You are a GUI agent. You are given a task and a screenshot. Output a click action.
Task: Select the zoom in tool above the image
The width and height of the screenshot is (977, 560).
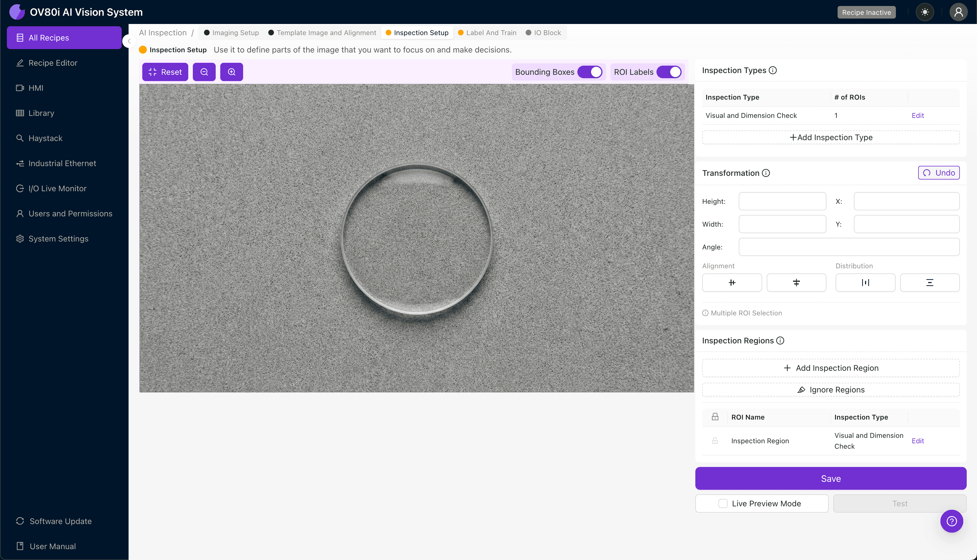coord(231,72)
